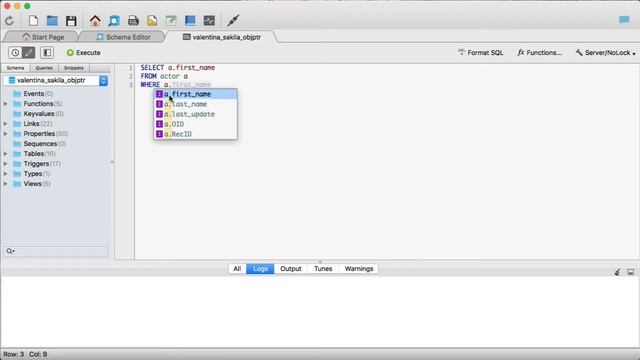Viewport: 640px width, 360px height.
Task: Save with the floppy disk icon
Action: click(x=71, y=21)
